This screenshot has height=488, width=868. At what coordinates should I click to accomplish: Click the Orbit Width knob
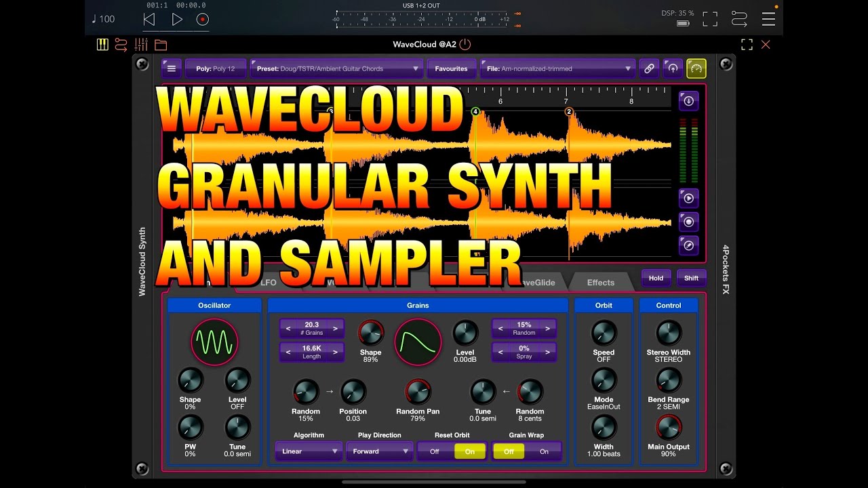[x=604, y=428]
